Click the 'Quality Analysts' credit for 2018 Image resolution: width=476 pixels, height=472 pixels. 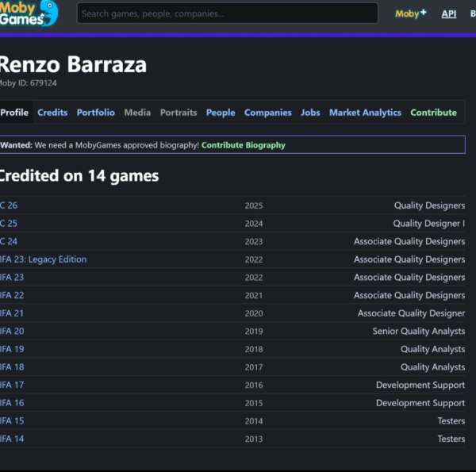tap(433, 349)
